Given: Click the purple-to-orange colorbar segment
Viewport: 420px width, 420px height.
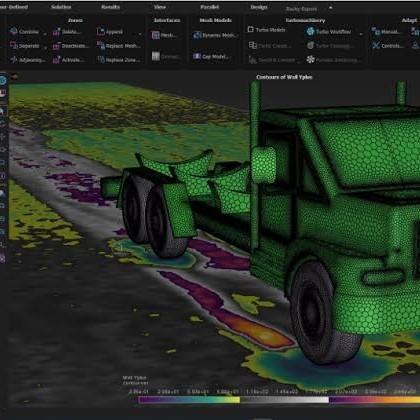Looking at the screenshot, I should pos(374,400).
